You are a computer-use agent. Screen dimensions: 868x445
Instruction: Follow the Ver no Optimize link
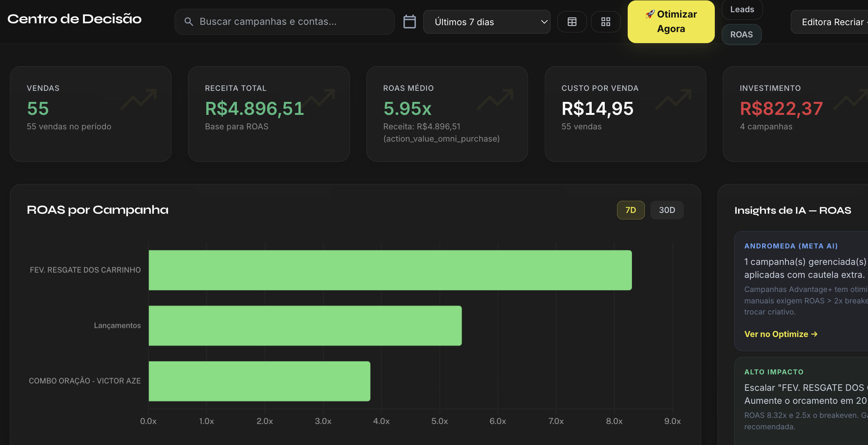coord(781,334)
